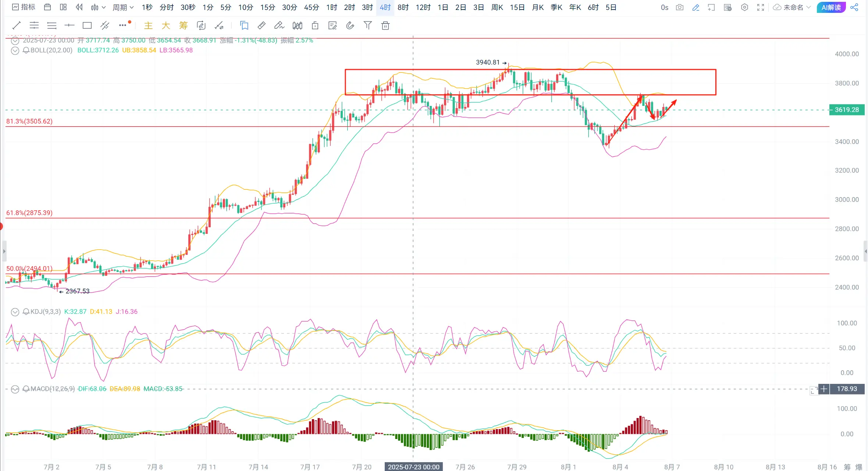Select the 5分 timeframe
868x471 pixels.
(226, 7)
